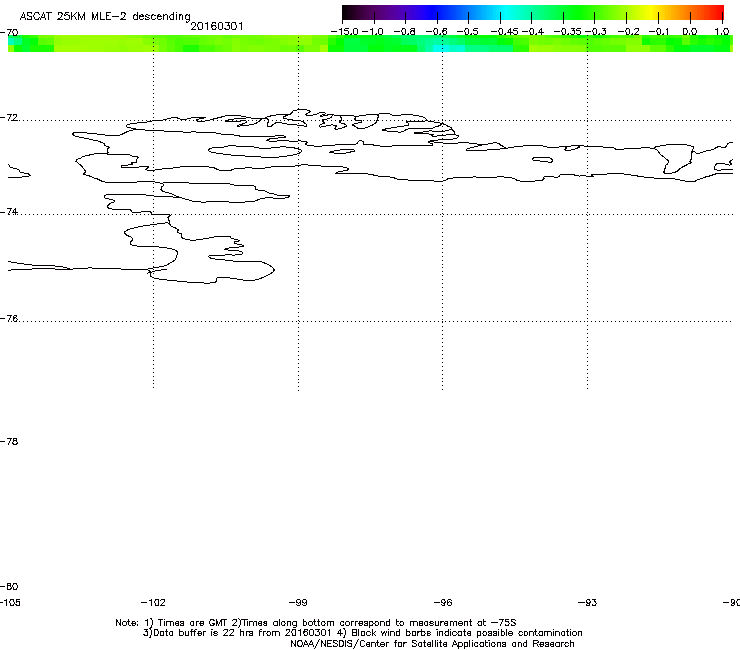Click the -0.6 color scale label
The width and height of the screenshot is (740, 650).
pos(437,32)
